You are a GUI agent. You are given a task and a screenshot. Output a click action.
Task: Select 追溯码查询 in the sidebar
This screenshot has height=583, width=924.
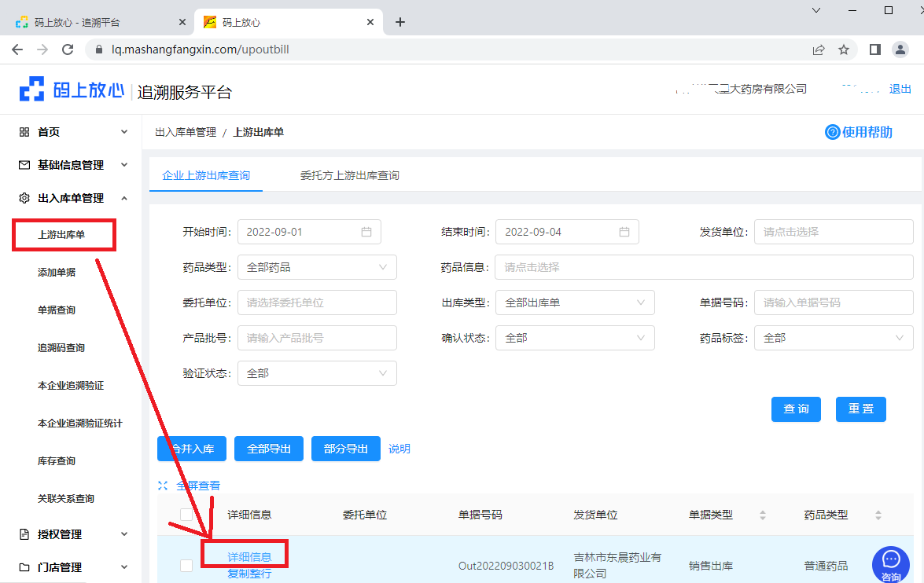(61, 348)
